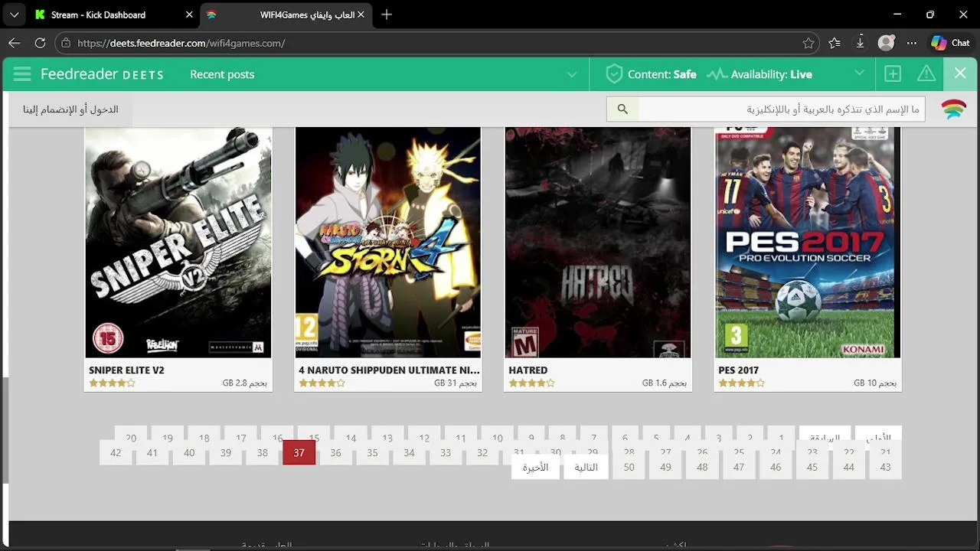Screen dimensions: 980x551
Task: Open the 4 NARUTO SHIPPUDEN ULTIMATE title link
Action: coord(389,370)
